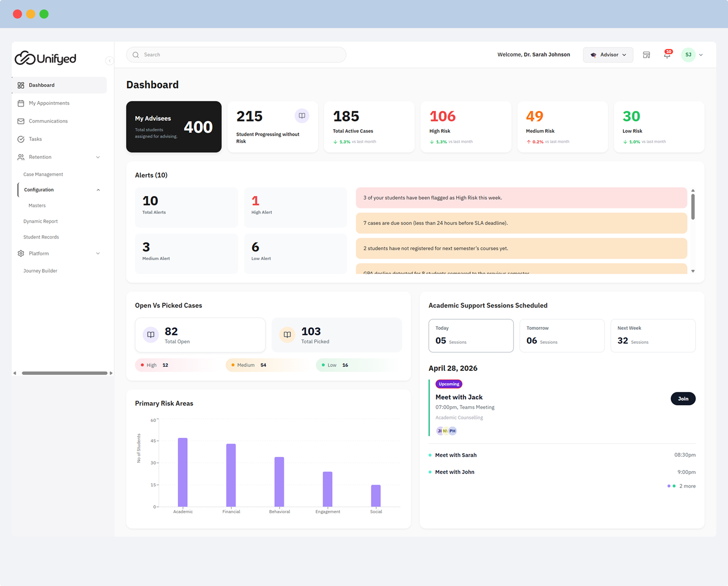The height and width of the screenshot is (586, 728).
Task: Click the macOS green maximize button
Action: click(44, 14)
